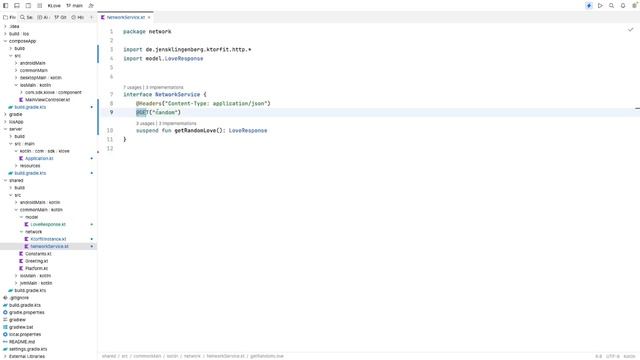
Task: Collapse the shared folder
Action: [x=5, y=180]
